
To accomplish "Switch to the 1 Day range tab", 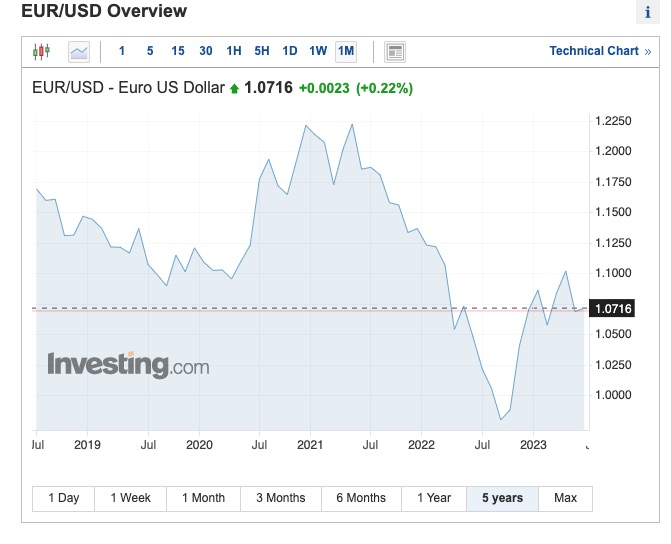I will (63, 498).
